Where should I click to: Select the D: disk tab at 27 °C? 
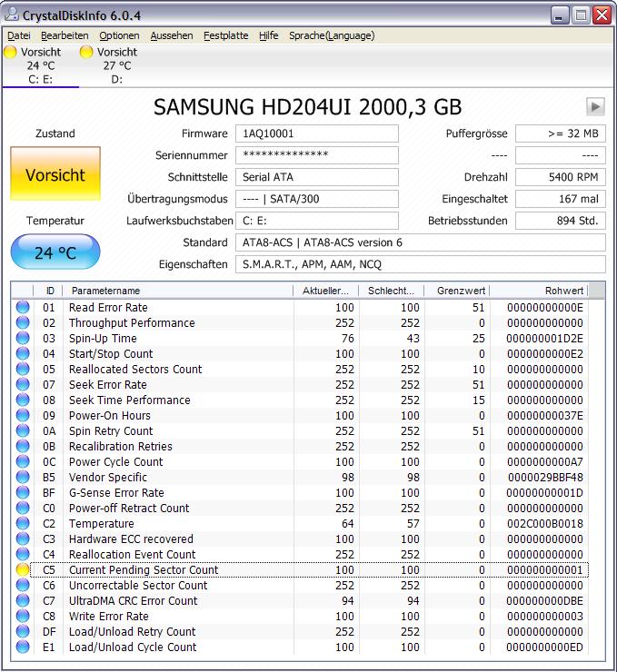(x=116, y=65)
